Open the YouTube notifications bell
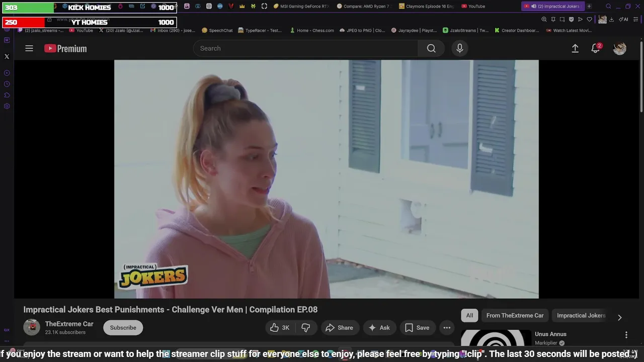Viewport: 644px width, 362px height. click(x=596, y=48)
